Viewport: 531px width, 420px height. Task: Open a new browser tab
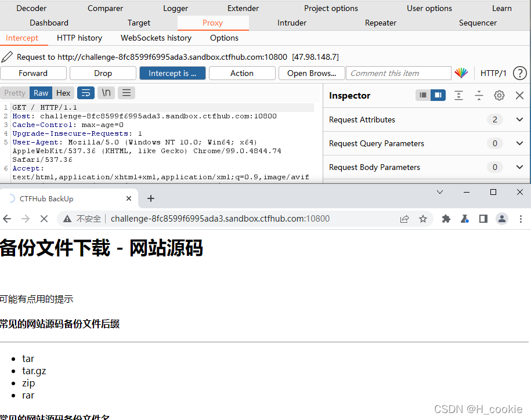click(x=151, y=198)
